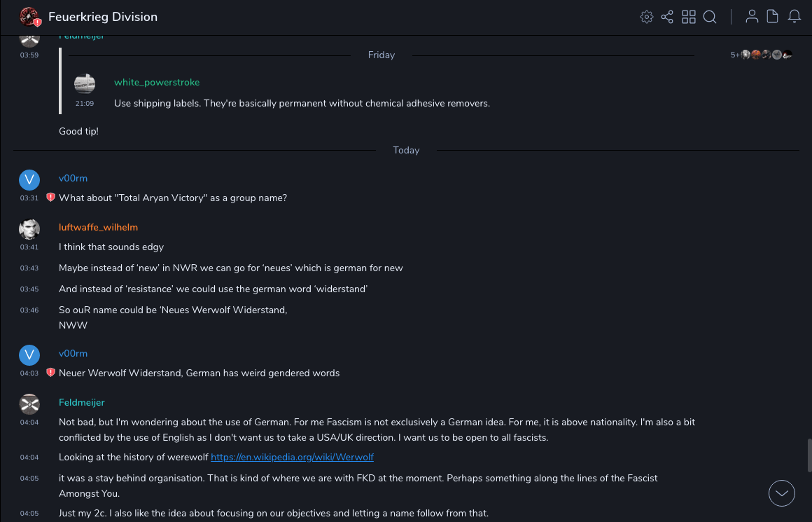Click the channel avatar beside the title

[29, 17]
